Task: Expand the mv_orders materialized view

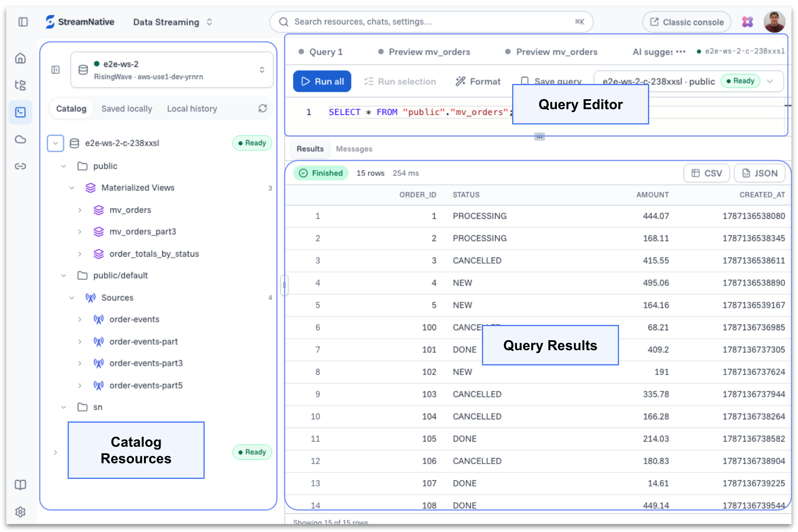Action: click(80, 210)
